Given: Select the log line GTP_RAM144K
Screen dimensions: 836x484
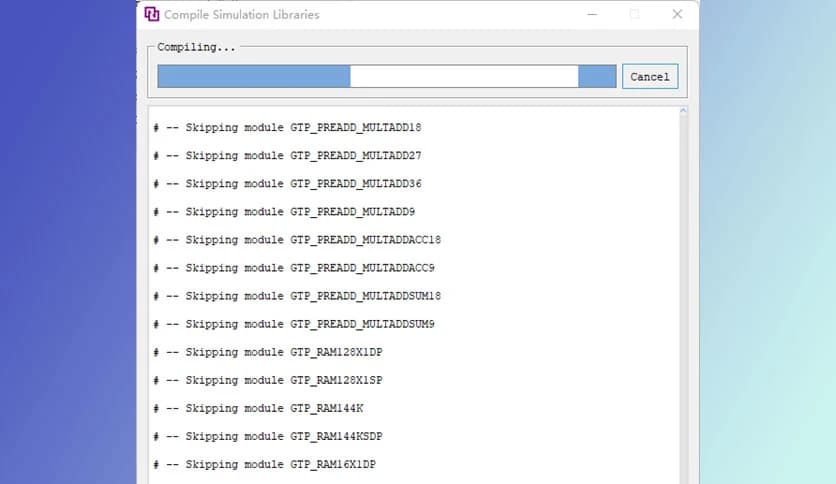Looking at the screenshot, I should (258, 408).
